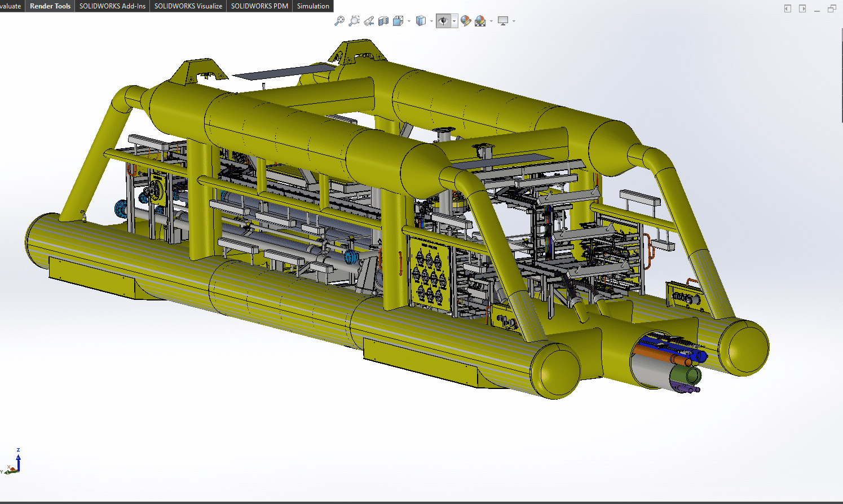The image size is (843, 504).
Task: Expand the Display Style dropdown arrow
Action: pos(431,21)
